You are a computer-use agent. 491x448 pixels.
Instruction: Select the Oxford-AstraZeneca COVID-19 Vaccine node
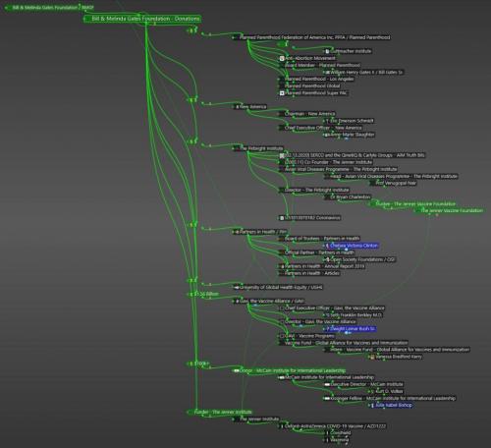coord(333,426)
